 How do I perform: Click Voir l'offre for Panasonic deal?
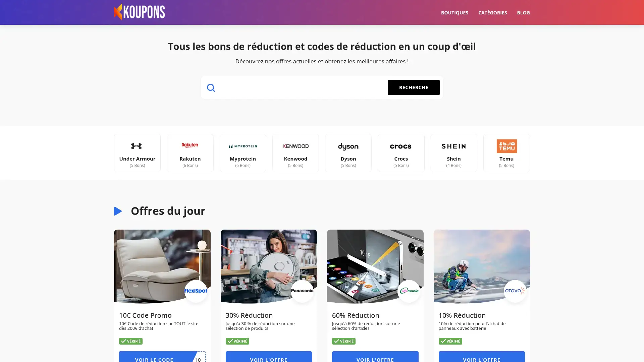coord(269,357)
